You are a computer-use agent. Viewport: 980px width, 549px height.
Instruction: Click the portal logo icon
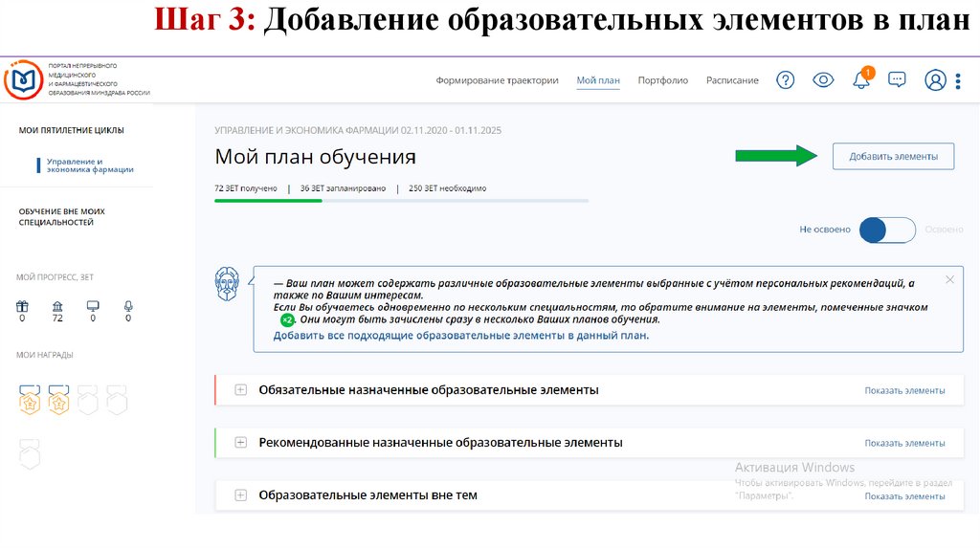(x=23, y=80)
